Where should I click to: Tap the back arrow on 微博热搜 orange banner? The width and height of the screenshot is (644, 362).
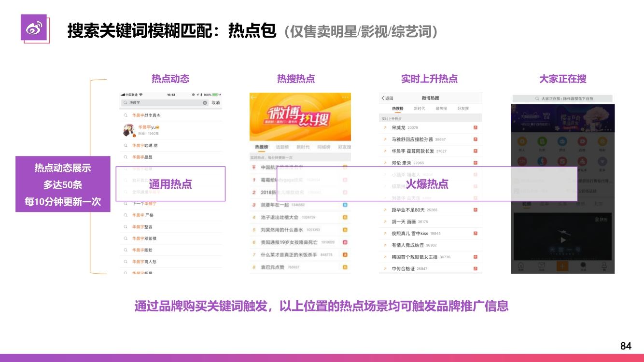254,98
